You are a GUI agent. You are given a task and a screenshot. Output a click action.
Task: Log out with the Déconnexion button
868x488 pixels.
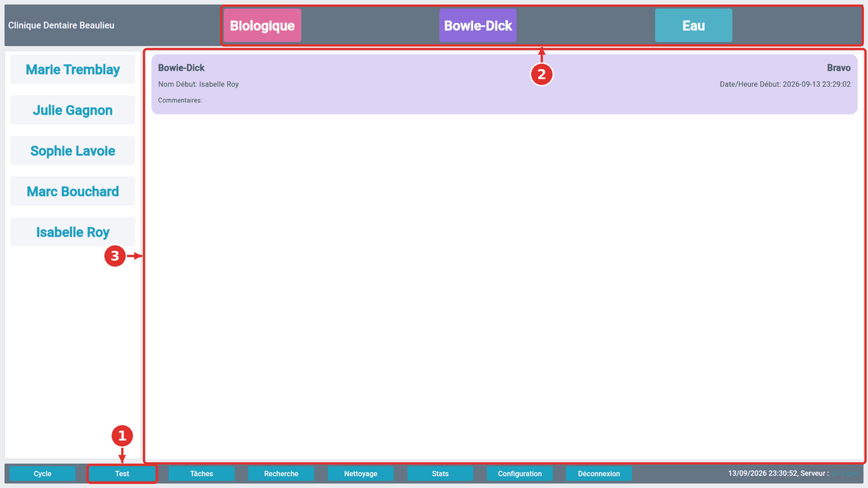(599, 474)
